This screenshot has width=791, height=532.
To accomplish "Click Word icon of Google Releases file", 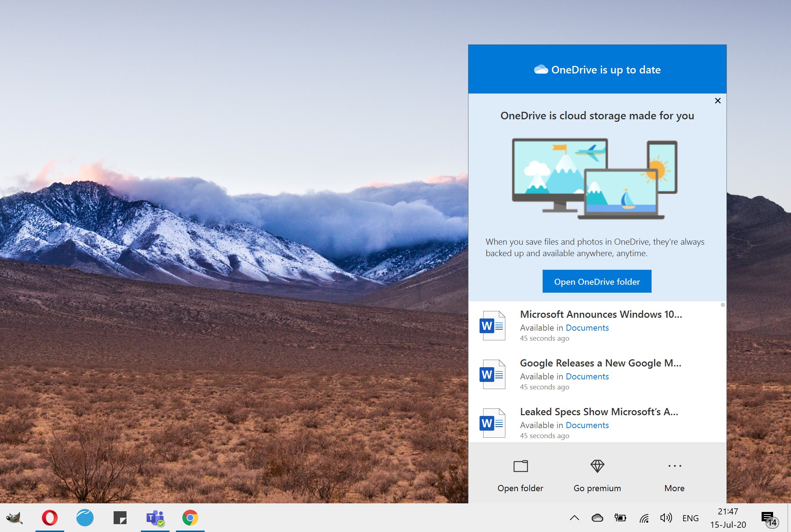I will click(x=492, y=374).
